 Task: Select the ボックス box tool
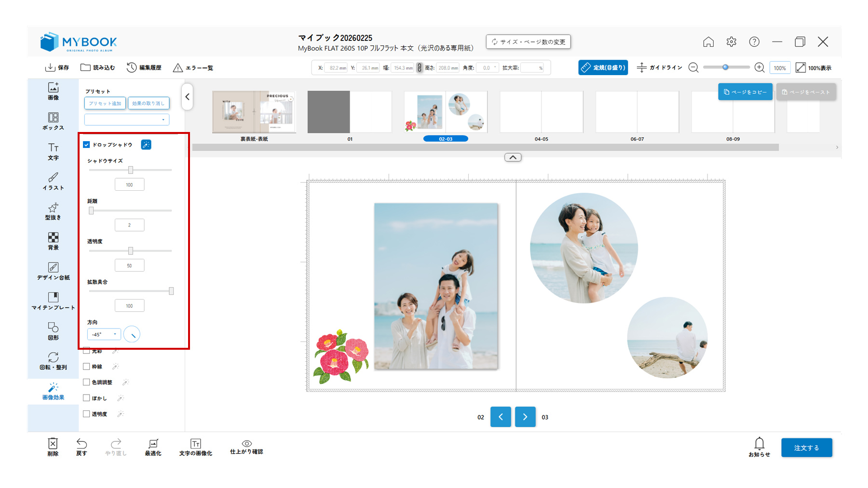(x=53, y=121)
